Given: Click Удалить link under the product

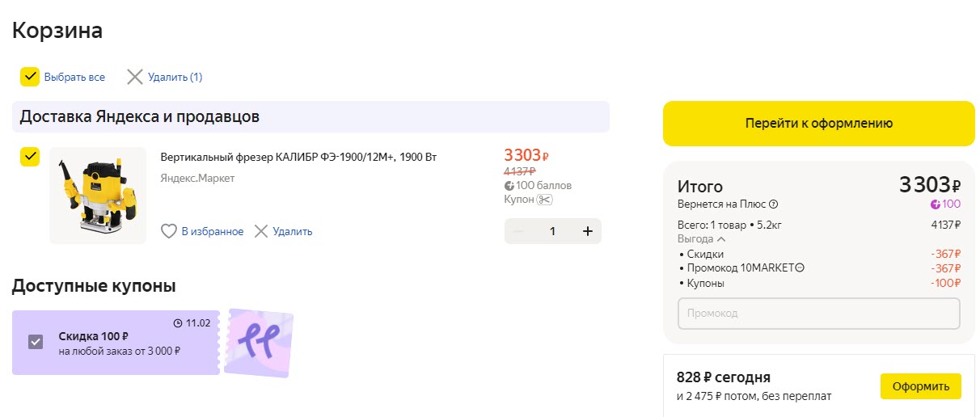Looking at the screenshot, I should pos(292,232).
